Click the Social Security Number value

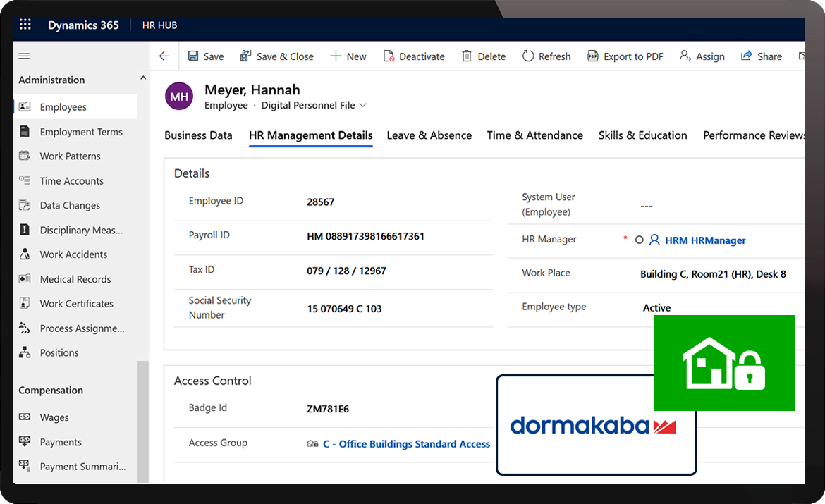tap(344, 309)
